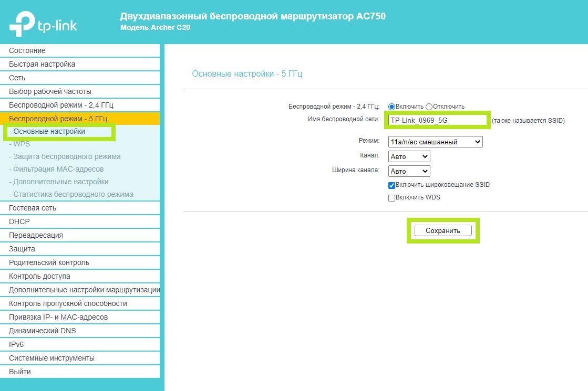Image resolution: width=588 pixels, height=391 pixels.
Task: Go to Быстрая настройка
Action: pos(42,64)
